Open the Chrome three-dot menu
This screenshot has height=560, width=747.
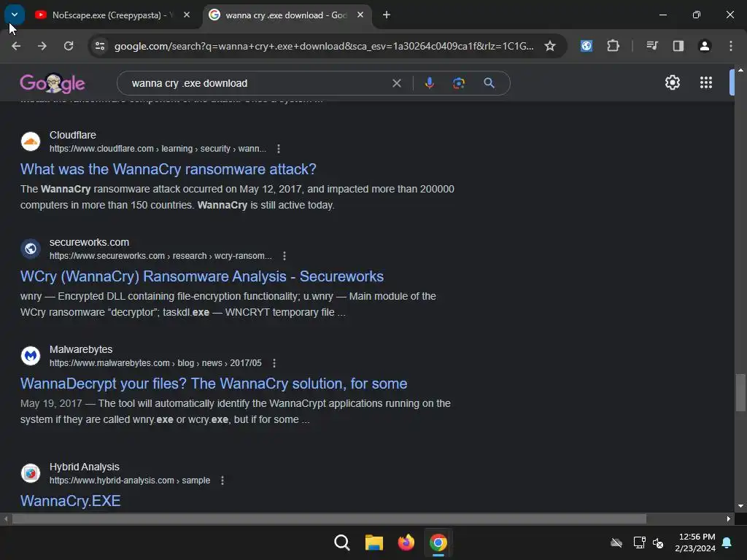(x=731, y=46)
